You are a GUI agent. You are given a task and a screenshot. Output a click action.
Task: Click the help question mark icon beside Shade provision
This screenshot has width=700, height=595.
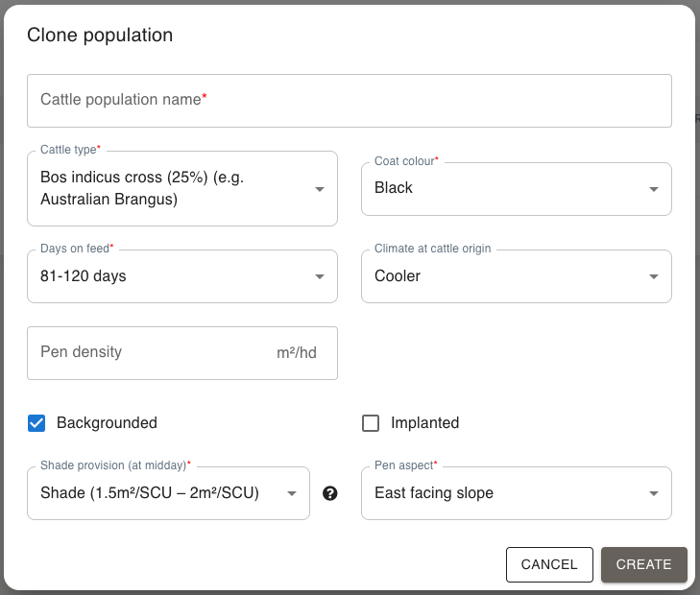pyautogui.click(x=330, y=493)
